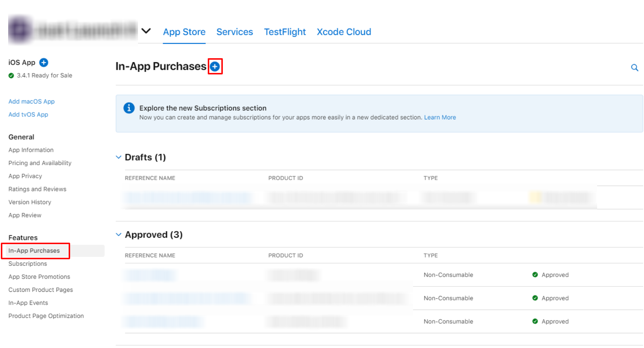The width and height of the screenshot is (644, 348).
Task: Go to App Store Promotions
Action: pos(39,277)
